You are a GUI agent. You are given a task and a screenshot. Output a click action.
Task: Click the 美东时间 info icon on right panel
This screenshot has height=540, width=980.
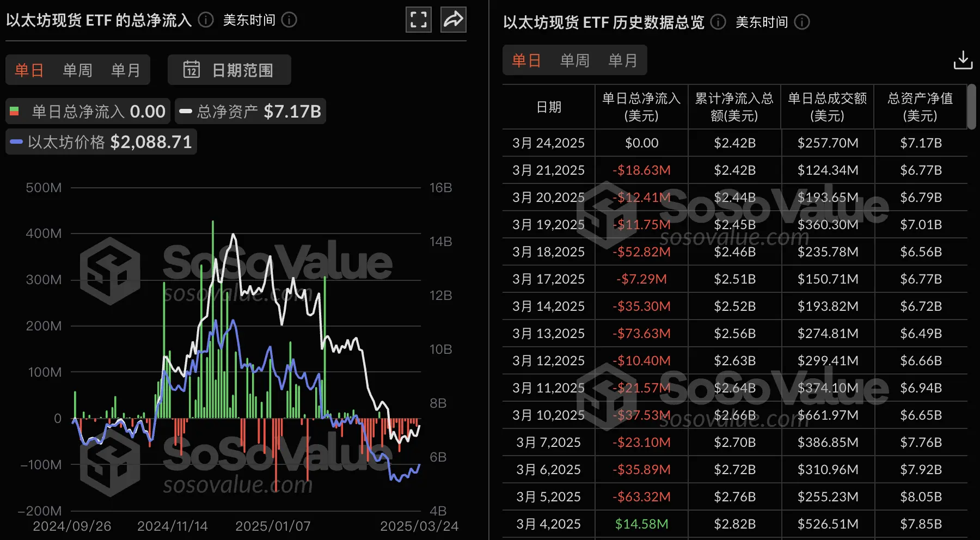tap(801, 22)
